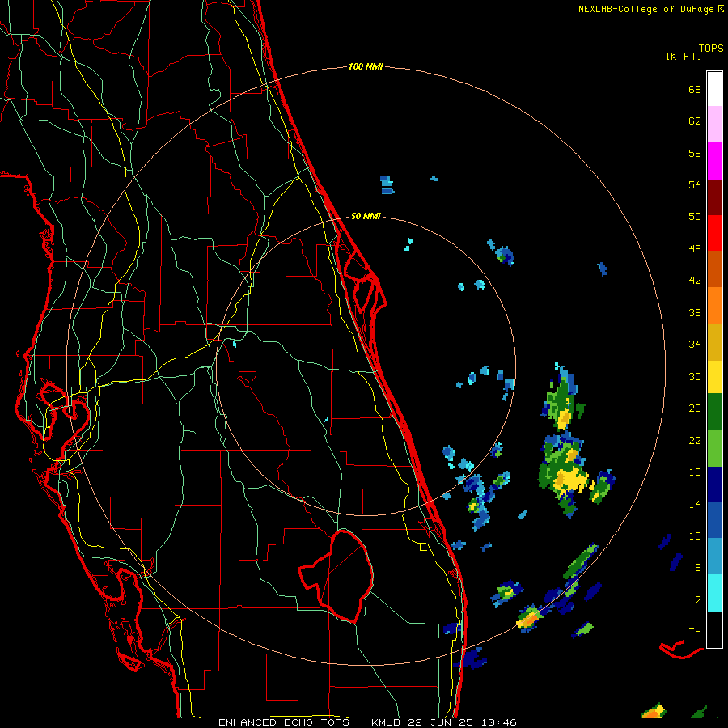Click the "18" legend value
Screen dimensions: 728x728
695,472
